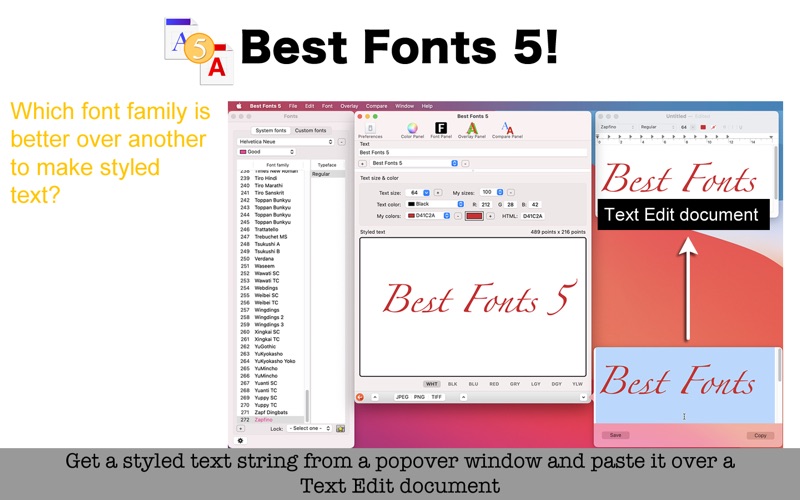
Task: Click the orange back arrow icon
Action: pos(361,397)
